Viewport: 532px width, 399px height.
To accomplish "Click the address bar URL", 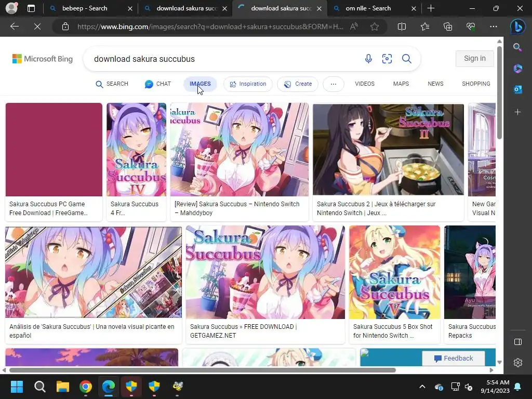I will tap(210, 26).
